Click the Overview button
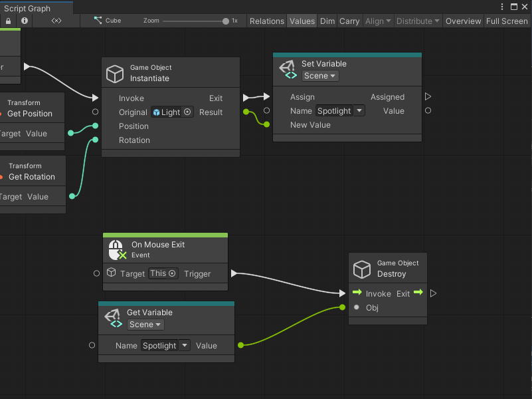Screen dimensions: 532x399 [x=463, y=21]
